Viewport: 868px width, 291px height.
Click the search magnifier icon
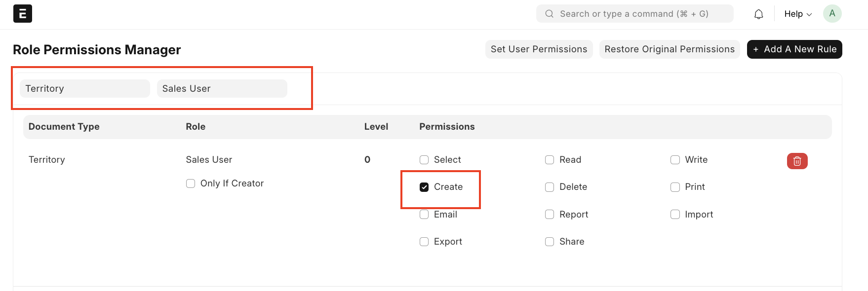(549, 14)
